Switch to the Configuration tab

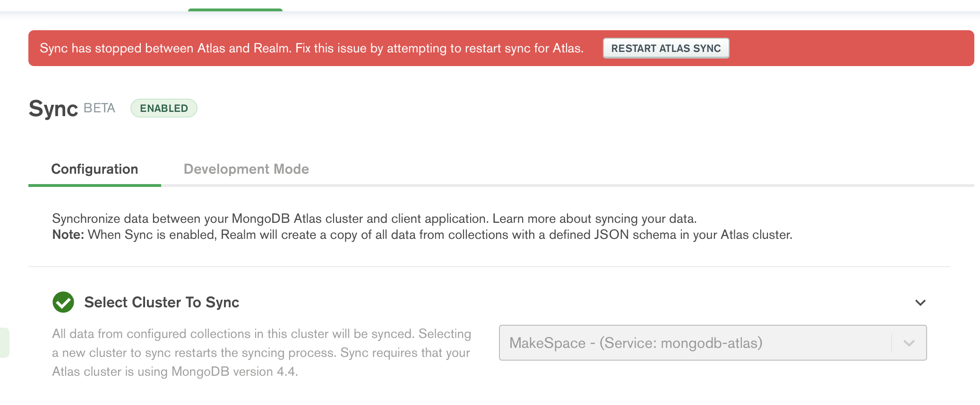pyautogui.click(x=95, y=169)
